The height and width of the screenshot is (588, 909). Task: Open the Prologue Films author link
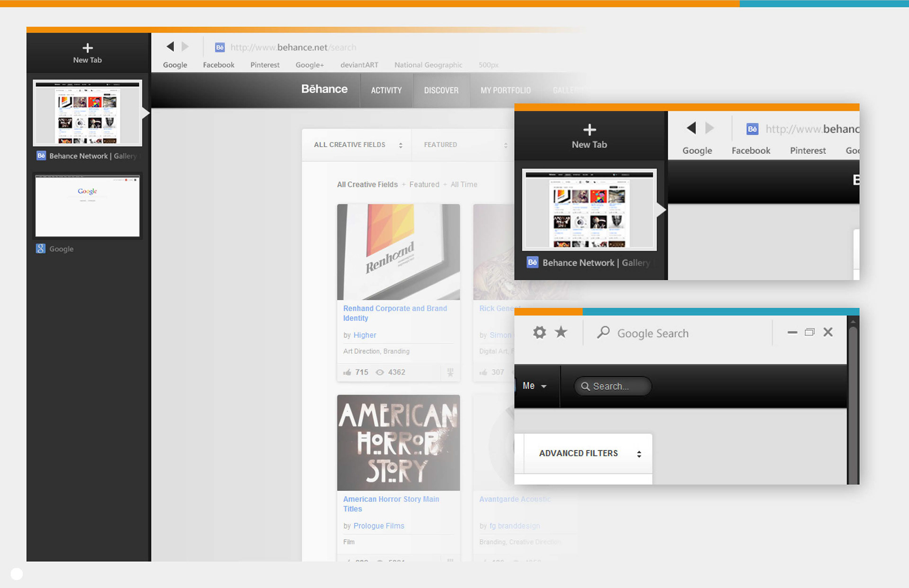(x=379, y=526)
